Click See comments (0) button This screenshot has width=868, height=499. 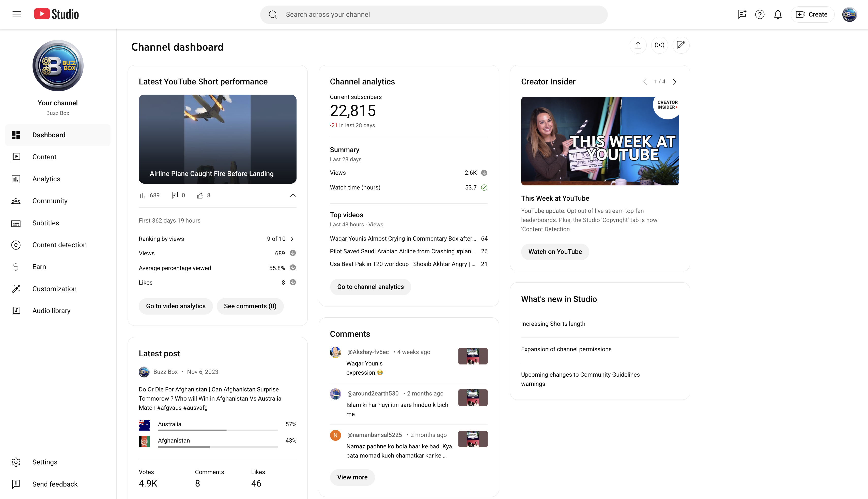[x=250, y=306]
